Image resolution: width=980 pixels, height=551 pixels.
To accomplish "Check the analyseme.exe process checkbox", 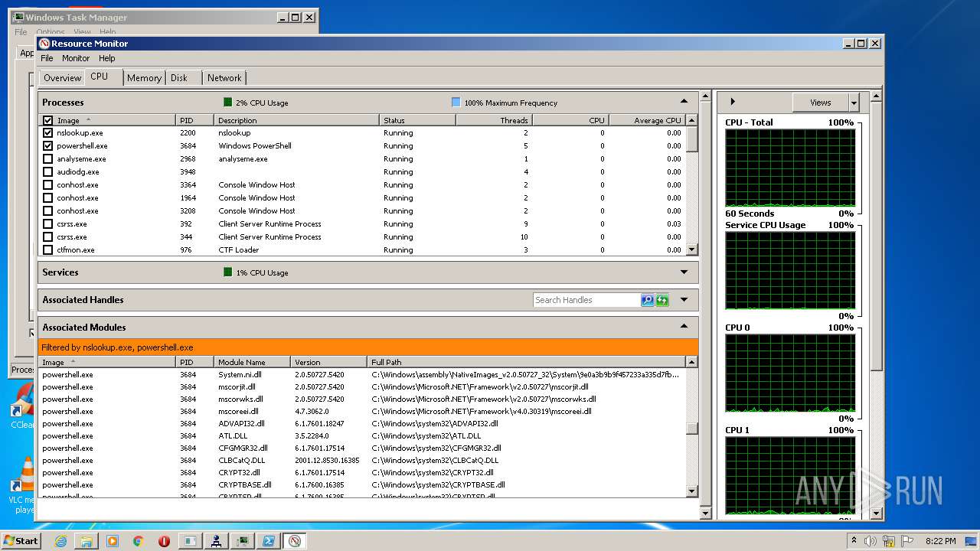I will [x=48, y=158].
